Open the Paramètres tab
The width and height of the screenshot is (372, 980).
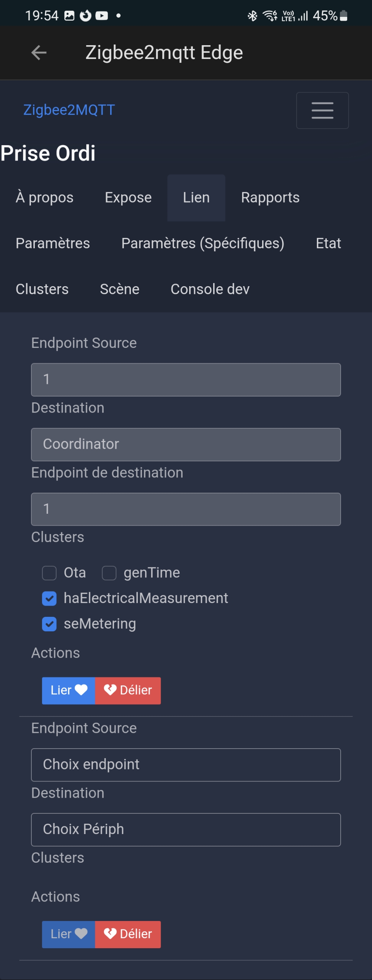53,244
